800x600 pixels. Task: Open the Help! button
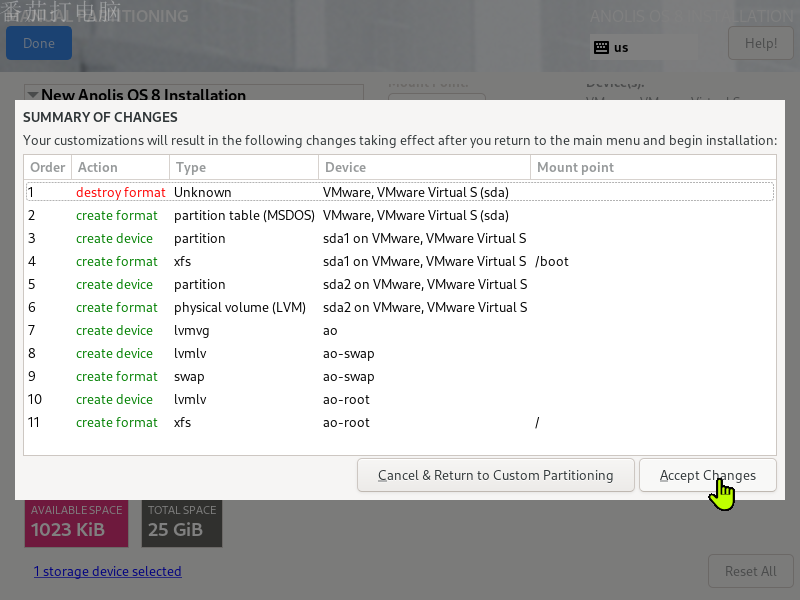tap(760, 43)
